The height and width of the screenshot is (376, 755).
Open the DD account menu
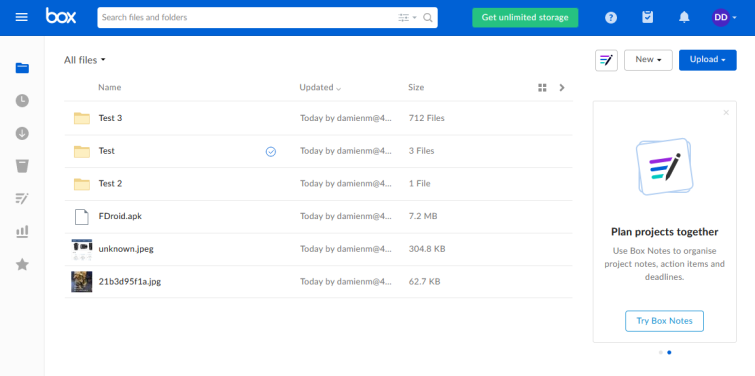pyautogui.click(x=724, y=18)
